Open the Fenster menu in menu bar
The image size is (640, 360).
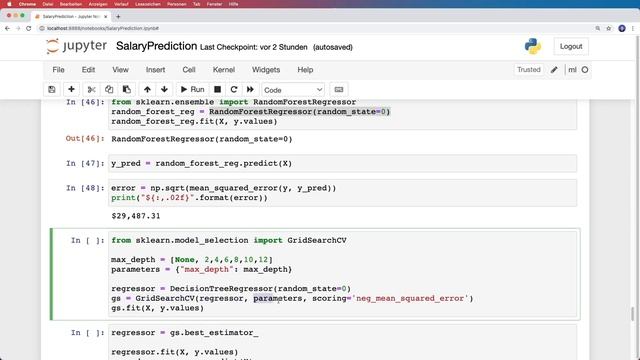(214, 4)
